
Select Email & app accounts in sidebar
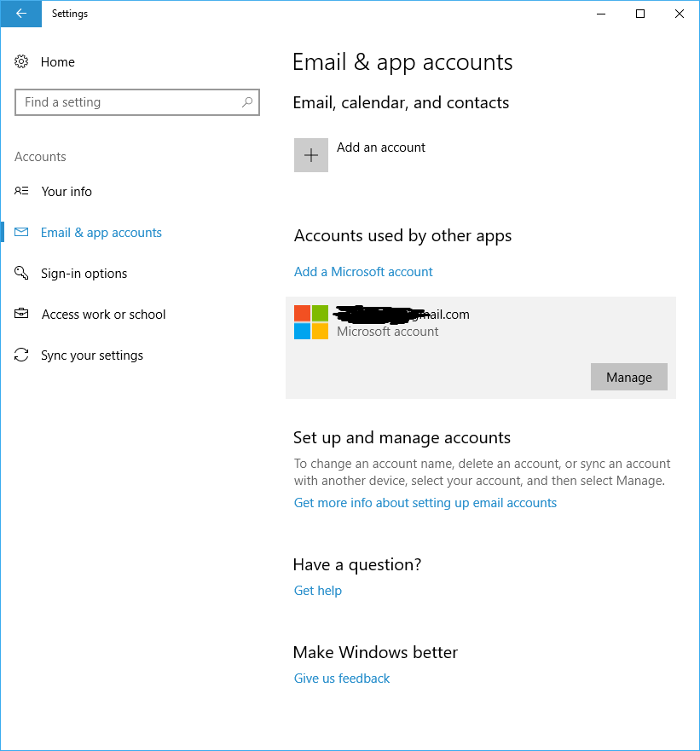point(101,233)
